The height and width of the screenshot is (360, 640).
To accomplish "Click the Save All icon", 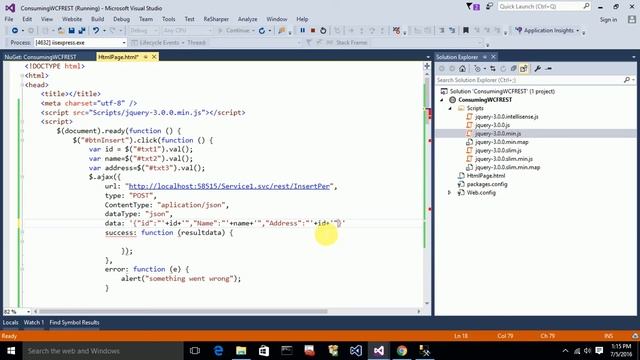I will click(82, 31).
